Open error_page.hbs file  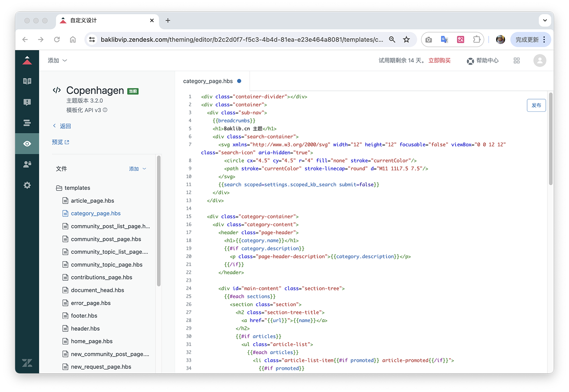[x=87, y=303]
